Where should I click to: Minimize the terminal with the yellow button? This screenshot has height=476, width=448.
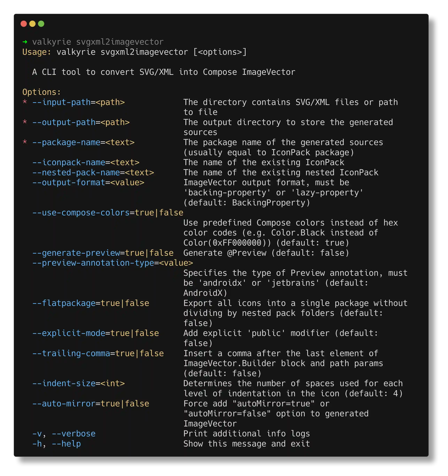tap(32, 24)
